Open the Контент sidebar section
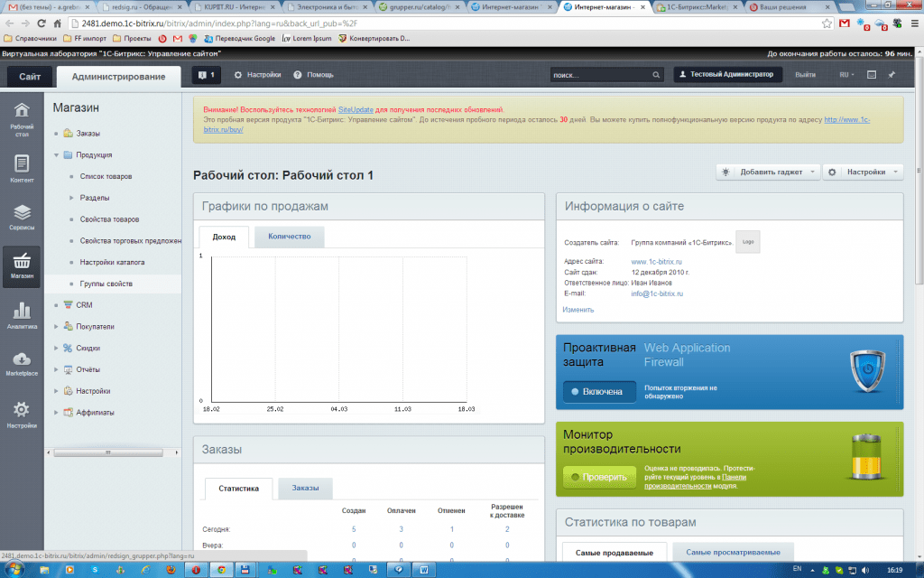 pos(22,168)
